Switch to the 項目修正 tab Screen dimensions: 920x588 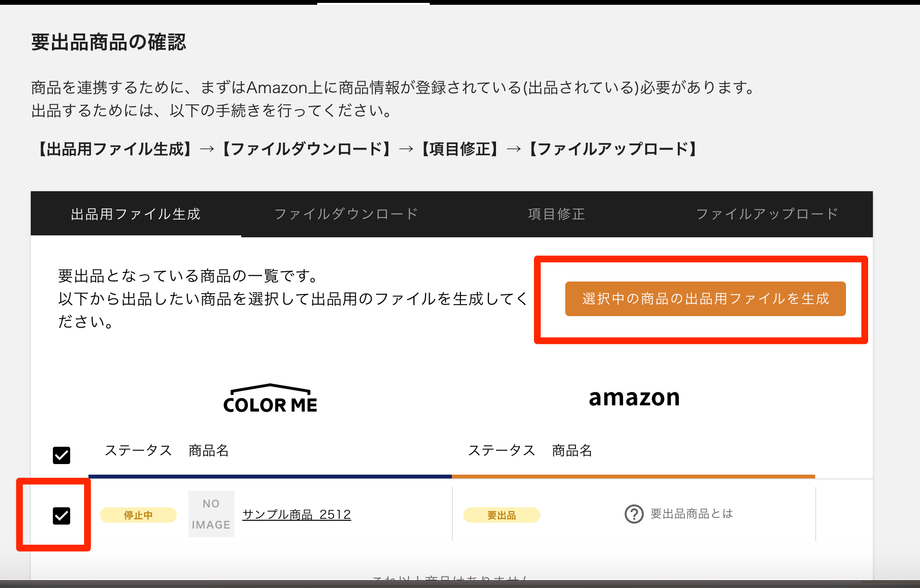click(x=556, y=214)
